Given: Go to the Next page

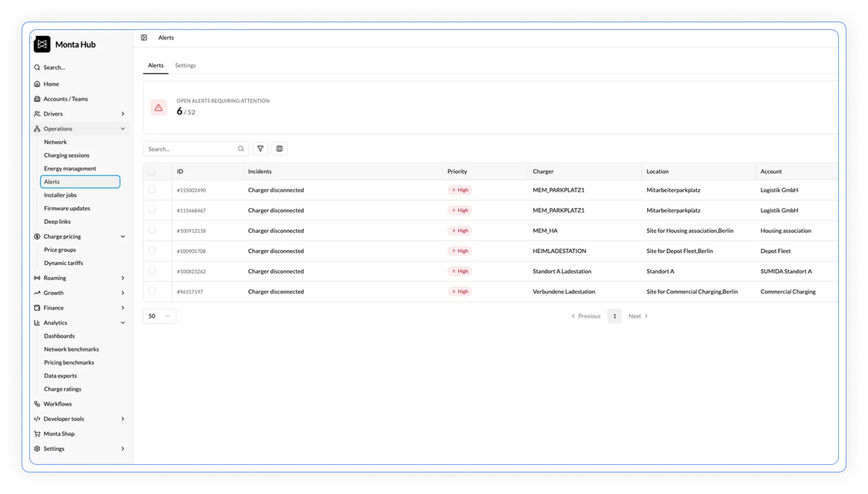Looking at the screenshot, I should click(638, 316).
